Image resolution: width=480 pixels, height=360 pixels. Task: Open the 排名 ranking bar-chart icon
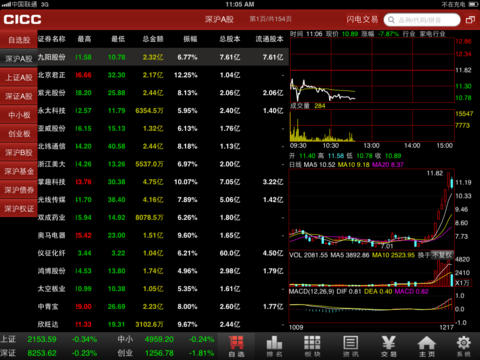tap(274, 346)
